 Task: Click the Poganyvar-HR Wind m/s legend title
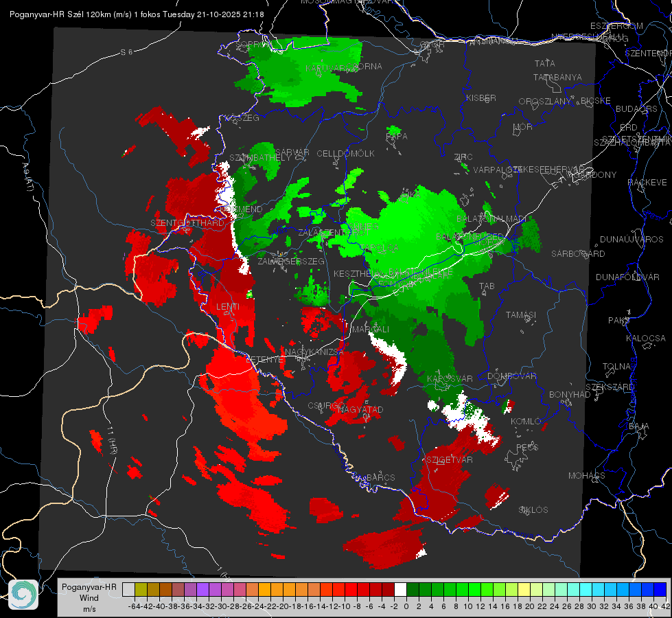89,598
